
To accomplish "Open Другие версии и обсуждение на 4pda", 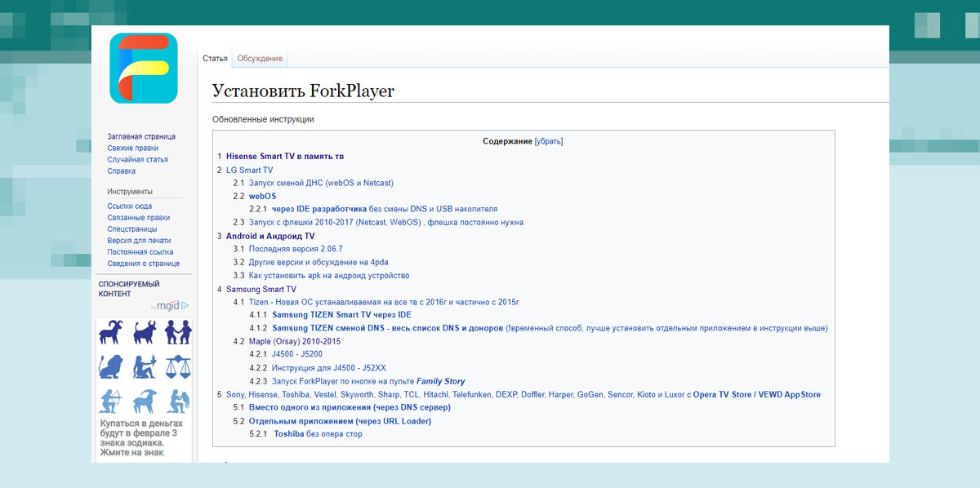I will pos(318,262).
